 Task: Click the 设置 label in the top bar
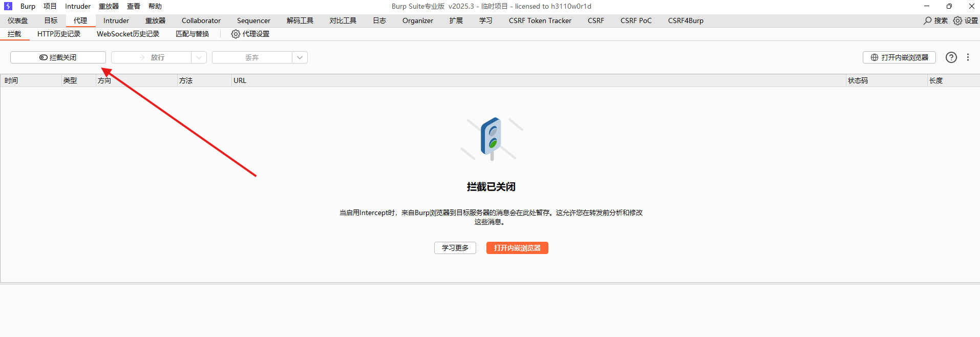971,20
